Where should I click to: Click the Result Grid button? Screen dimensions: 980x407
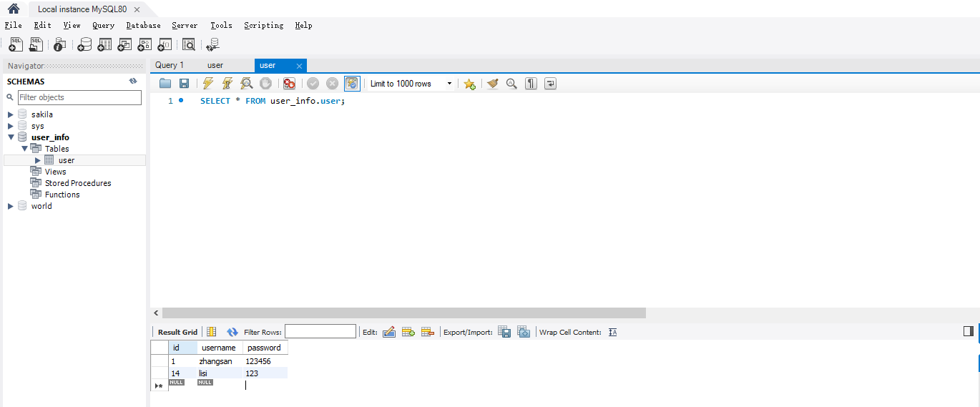177,332
